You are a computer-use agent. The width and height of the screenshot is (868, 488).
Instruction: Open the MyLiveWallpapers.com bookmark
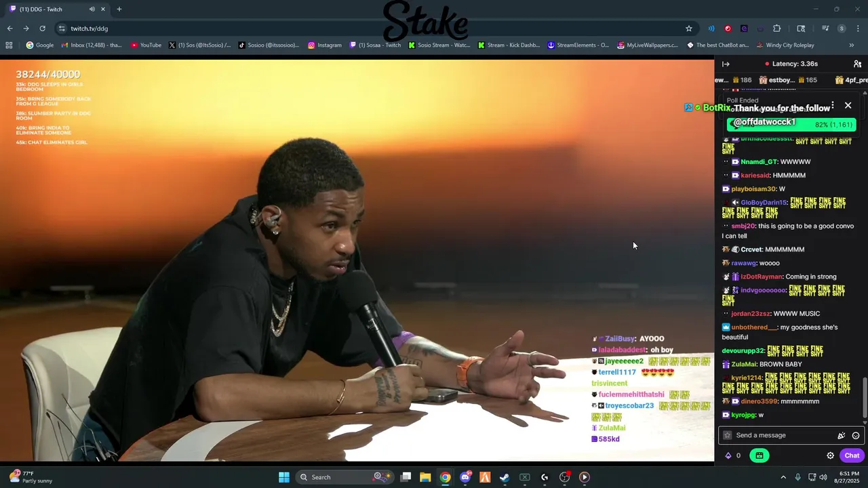pyautogui.click(x=648, y=45)
